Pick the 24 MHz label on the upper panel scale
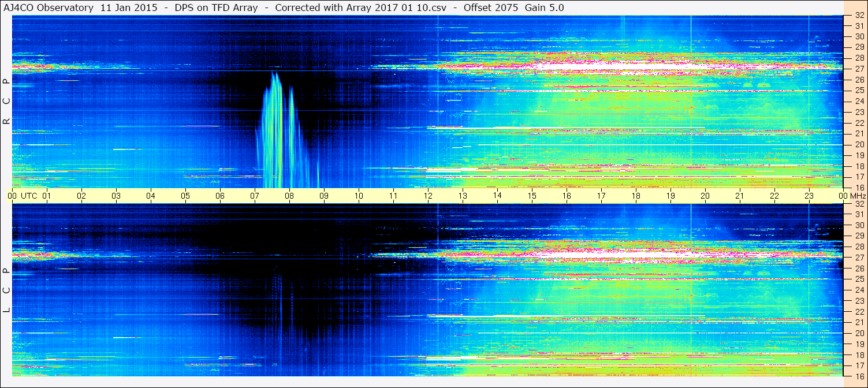 859,101
